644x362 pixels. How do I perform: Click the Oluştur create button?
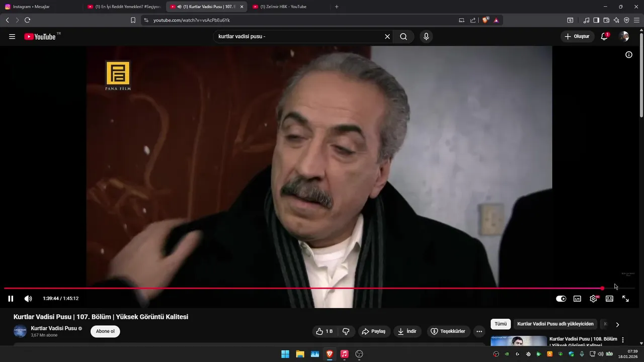tap(577, 37)
